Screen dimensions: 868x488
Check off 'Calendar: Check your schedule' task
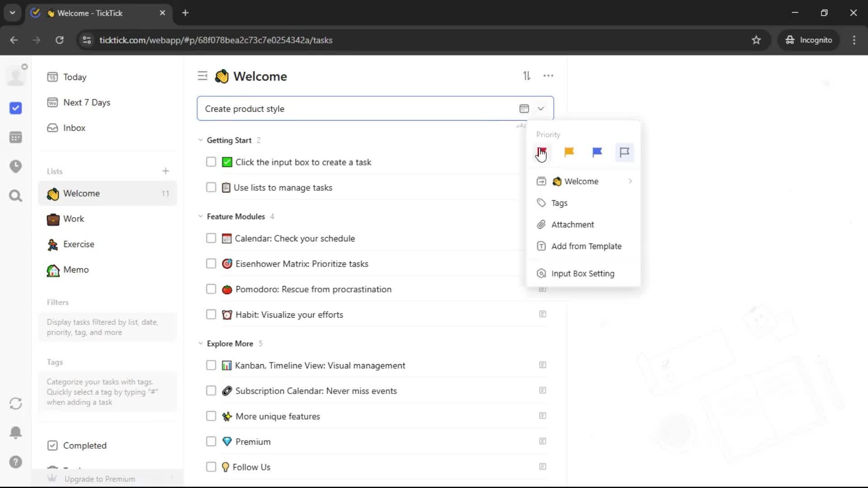tap(211, 238)
